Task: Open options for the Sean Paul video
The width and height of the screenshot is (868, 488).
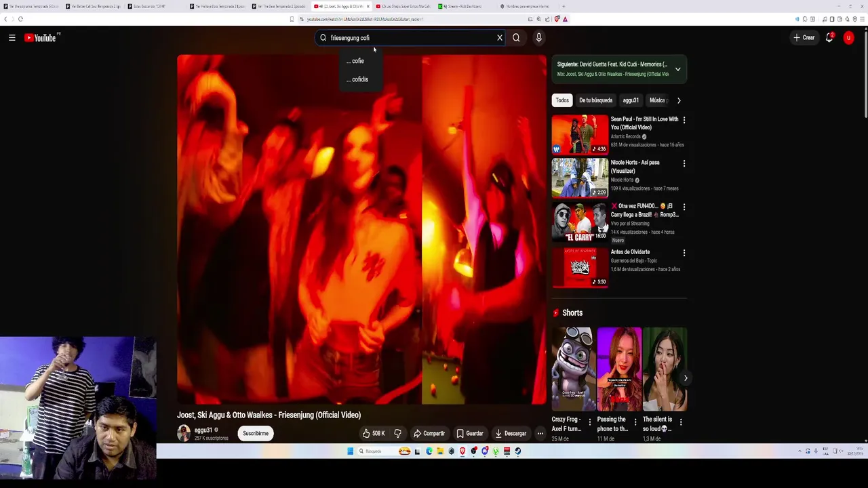Action: click(684, 120)
